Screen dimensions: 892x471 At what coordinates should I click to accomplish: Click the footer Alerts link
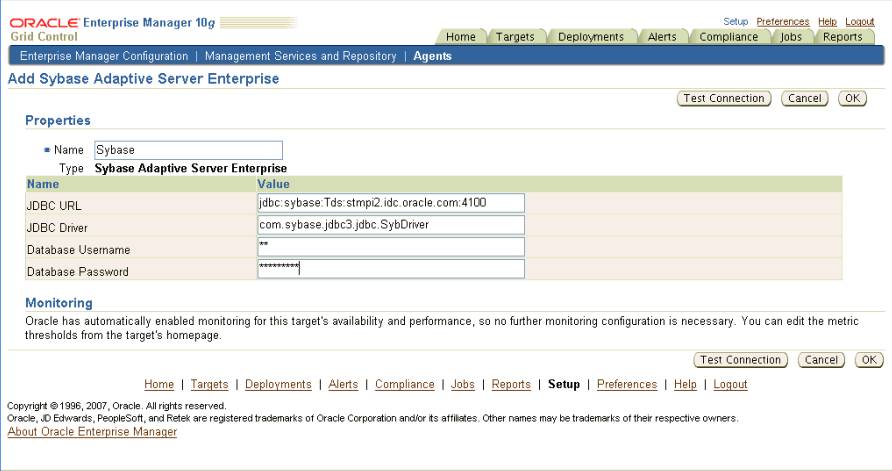coord(343,385)
